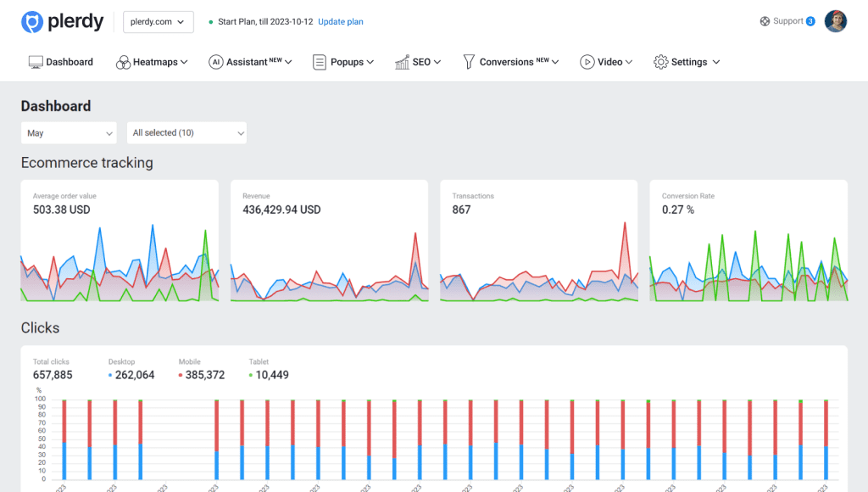Image resolution: width=868 pixels, height=492 pixels.
Task: Open the plerdy.com domain selector
Action: [158, 22]
